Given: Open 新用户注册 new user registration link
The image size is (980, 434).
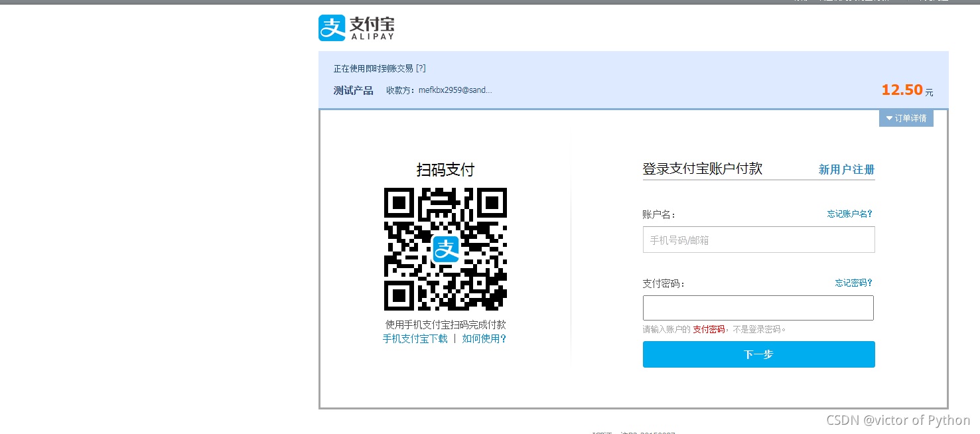Looking at the screenshot, I should pyautogui.click(x=847, y=169).
